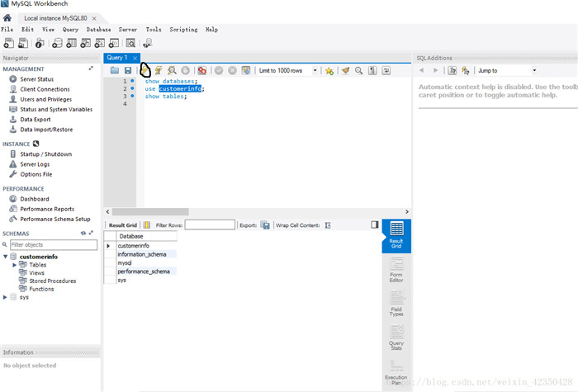Open a SQL script file with folder icon

click(x=116, y=71)
